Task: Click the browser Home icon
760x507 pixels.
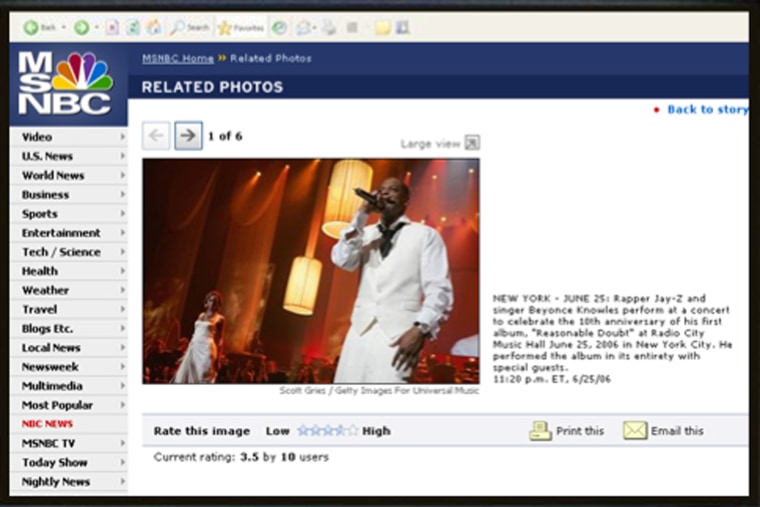Action: [x=153, y=28]
